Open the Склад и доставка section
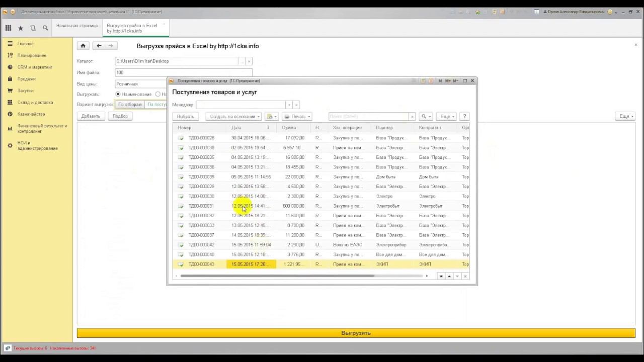 [x=35, y=102]
